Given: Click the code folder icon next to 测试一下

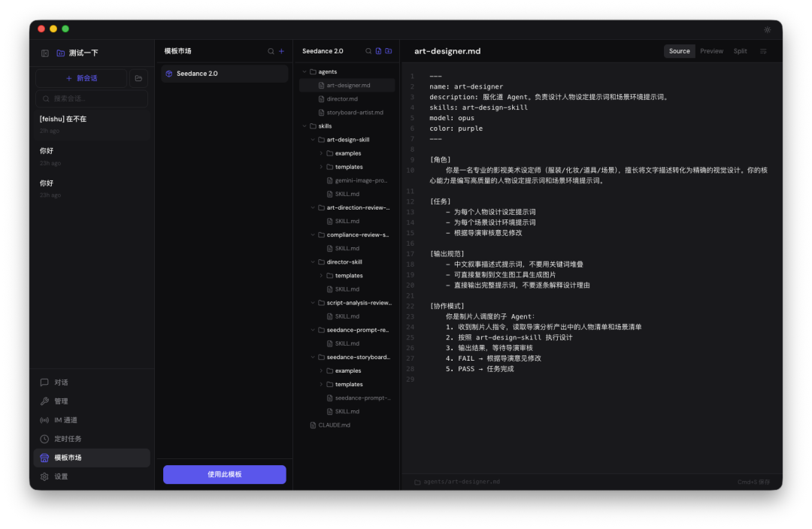Looking at the screenshot, I should [x=61, y=53].
